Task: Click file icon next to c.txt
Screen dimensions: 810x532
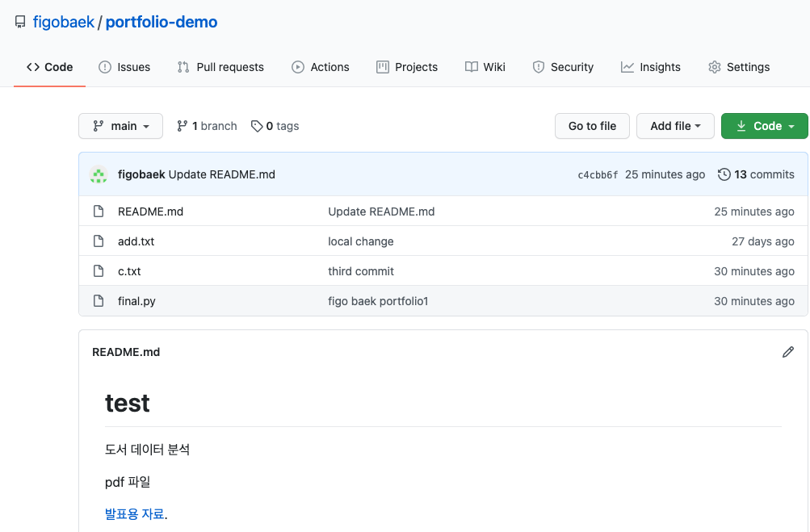Action: [x=99, y=271]
